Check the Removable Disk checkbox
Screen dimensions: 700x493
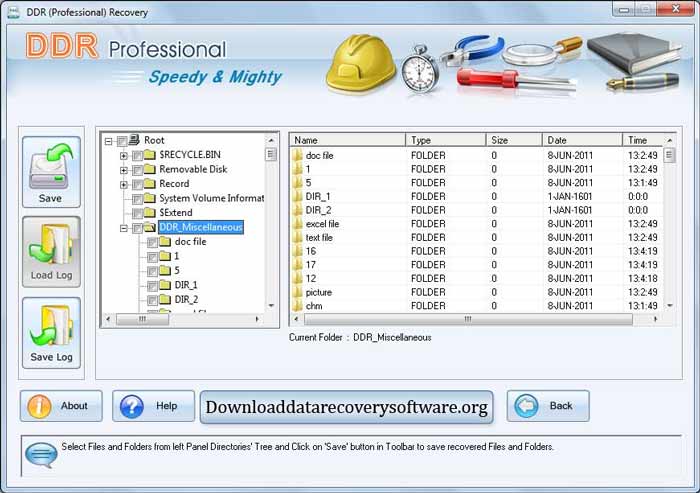pos(138,170)
